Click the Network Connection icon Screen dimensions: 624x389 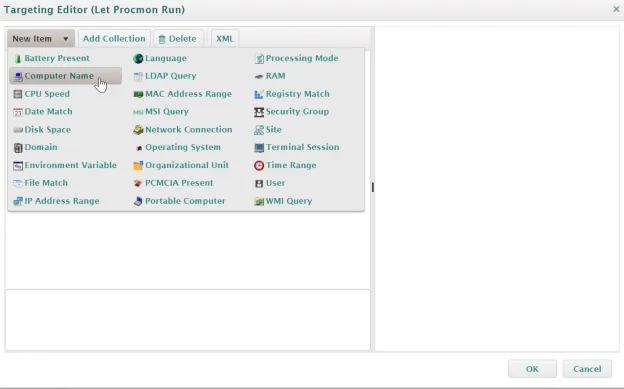click(x=138, y=130)
